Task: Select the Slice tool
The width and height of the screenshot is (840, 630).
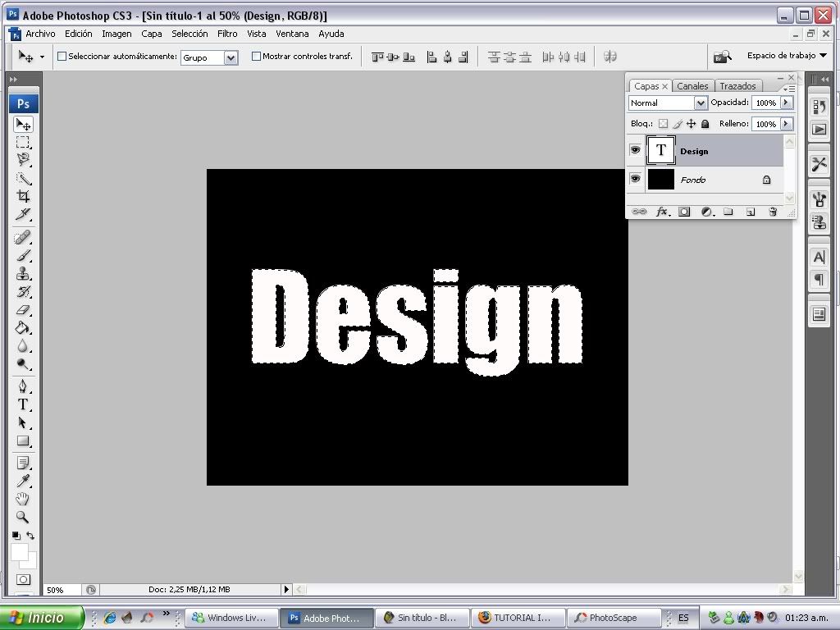Action: [22, 214]
